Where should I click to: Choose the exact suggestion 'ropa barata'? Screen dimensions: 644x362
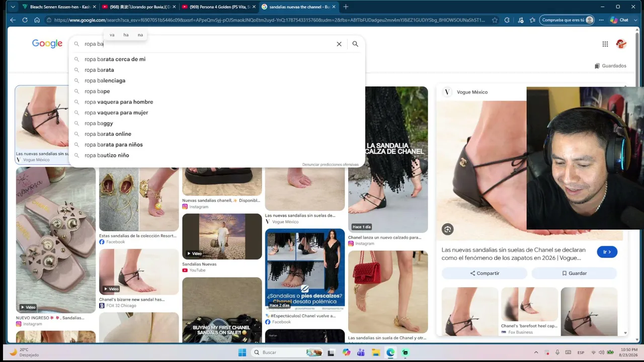point(217,70)
